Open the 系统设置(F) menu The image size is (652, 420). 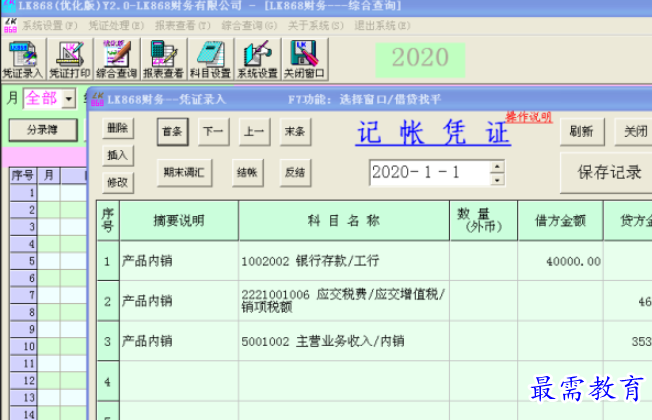point(50,26)
